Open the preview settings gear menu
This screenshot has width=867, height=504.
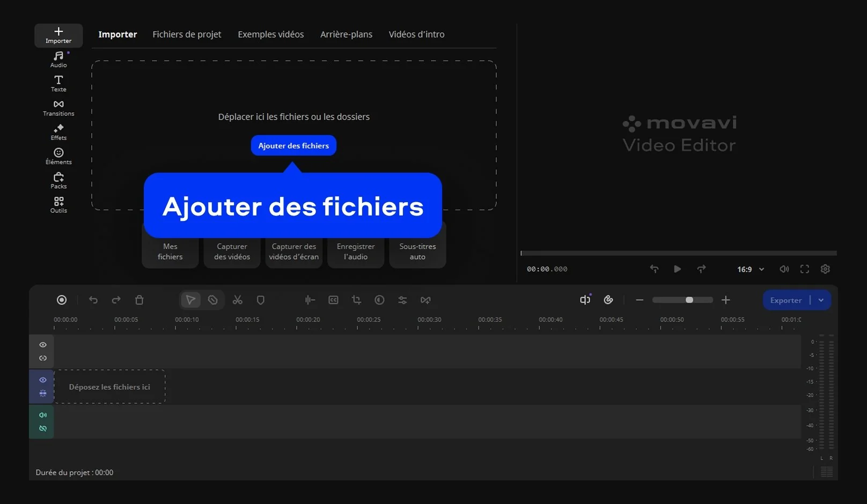pyautogui.click(x=825, y=269)
